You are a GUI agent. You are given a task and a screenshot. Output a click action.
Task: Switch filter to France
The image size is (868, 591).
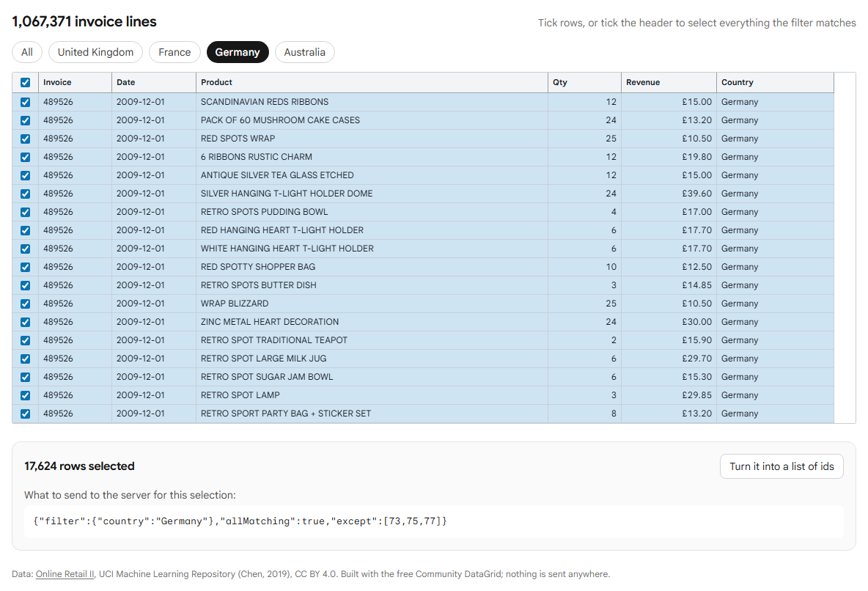click(174, 52)
